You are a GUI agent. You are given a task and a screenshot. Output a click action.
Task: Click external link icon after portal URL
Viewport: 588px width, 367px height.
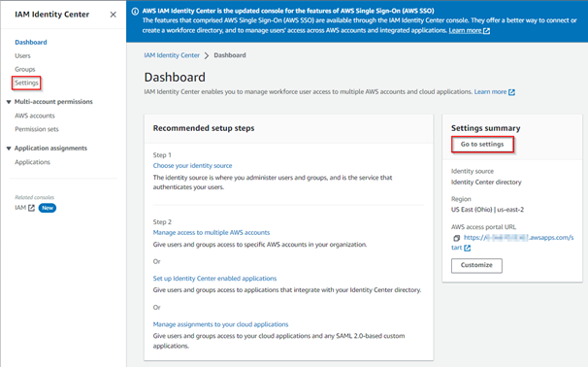click(x=468, y=248)
